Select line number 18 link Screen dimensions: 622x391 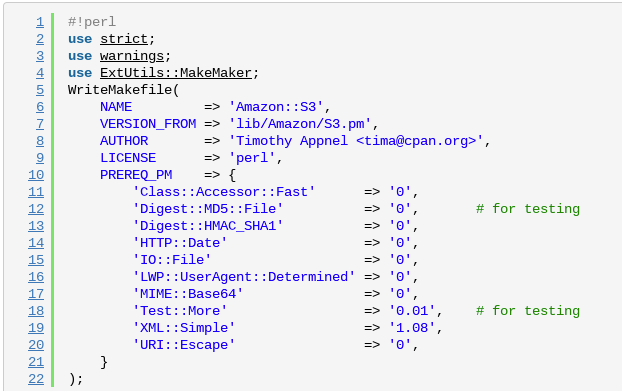36,311
